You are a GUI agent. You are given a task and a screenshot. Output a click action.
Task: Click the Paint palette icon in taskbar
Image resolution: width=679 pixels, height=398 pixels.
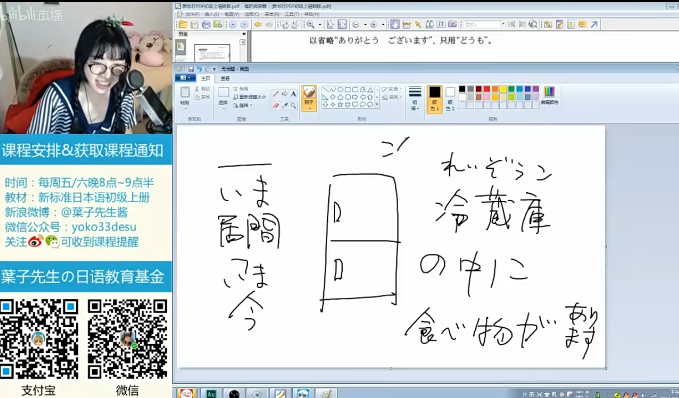[326, 393]
